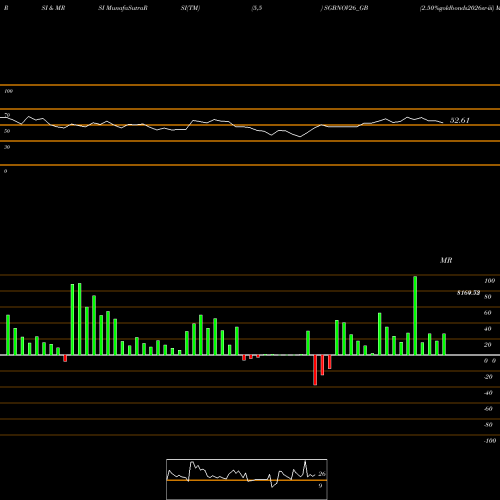This screenshot has height=500, width=500.
Task: Click the longest red negative MR bar
Action: 315,370
